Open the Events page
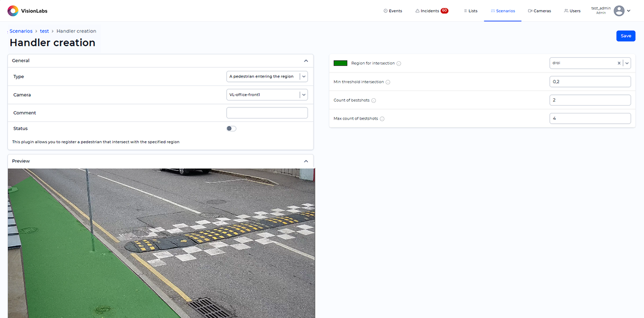 [x=393, y=11]
